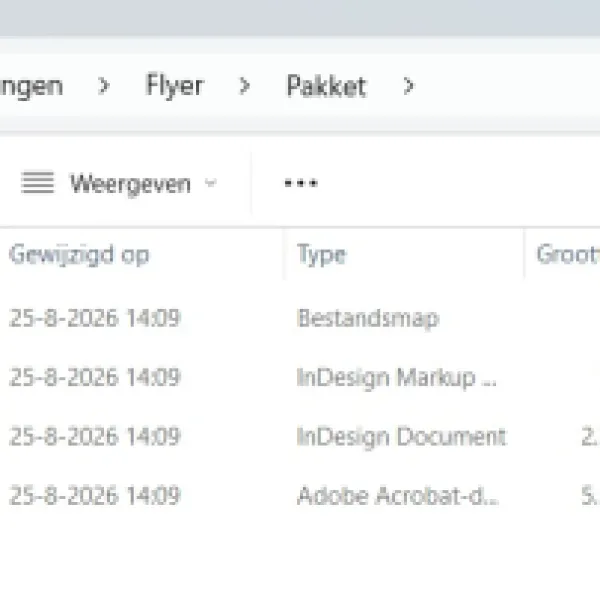Screen dimensions: 600x600
Task: Click the chevron before Flyer breadcrumb
Action: (x=103, y=85)
